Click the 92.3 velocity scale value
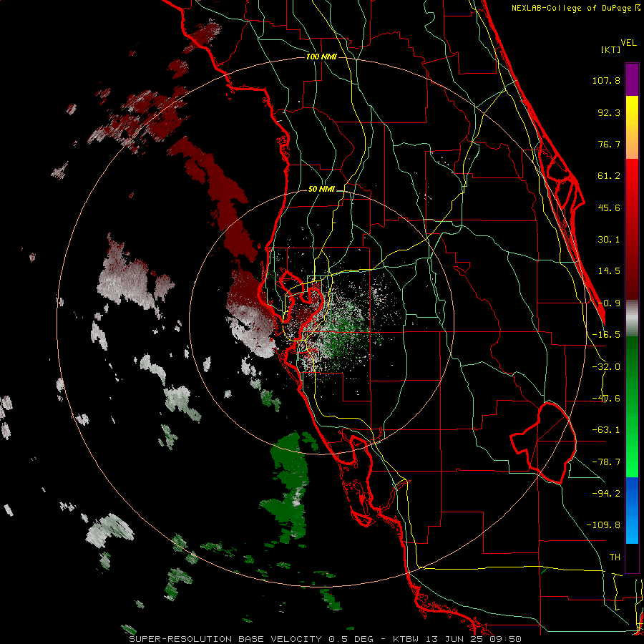 (x=609, y=112)
